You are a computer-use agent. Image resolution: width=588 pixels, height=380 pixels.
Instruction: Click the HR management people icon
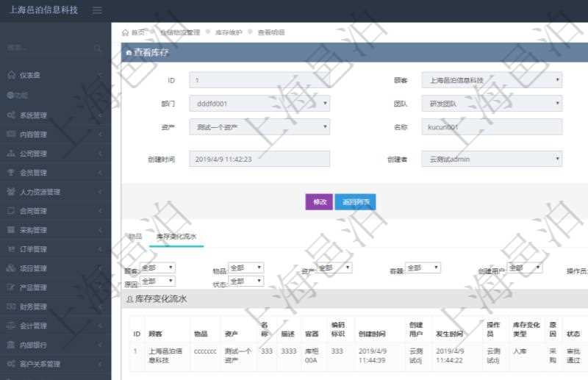tap(11, 192)
